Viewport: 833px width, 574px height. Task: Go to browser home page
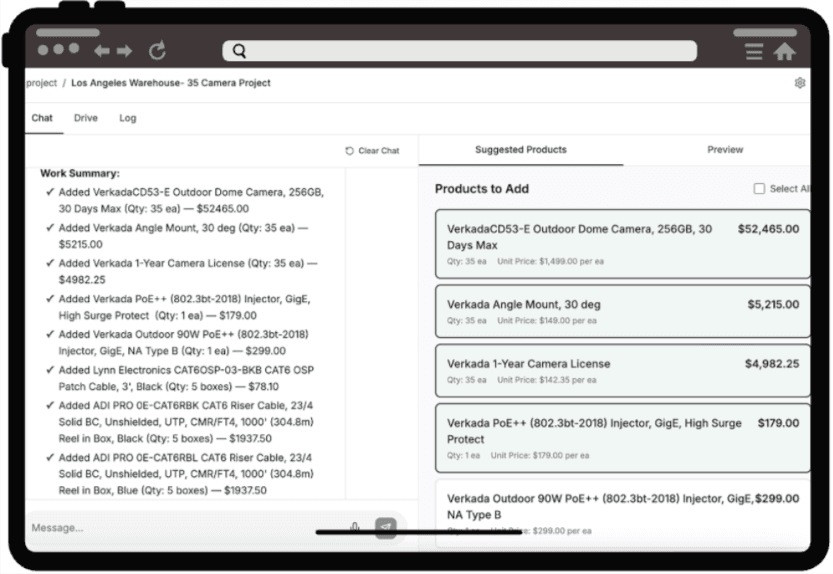point(784,52)
